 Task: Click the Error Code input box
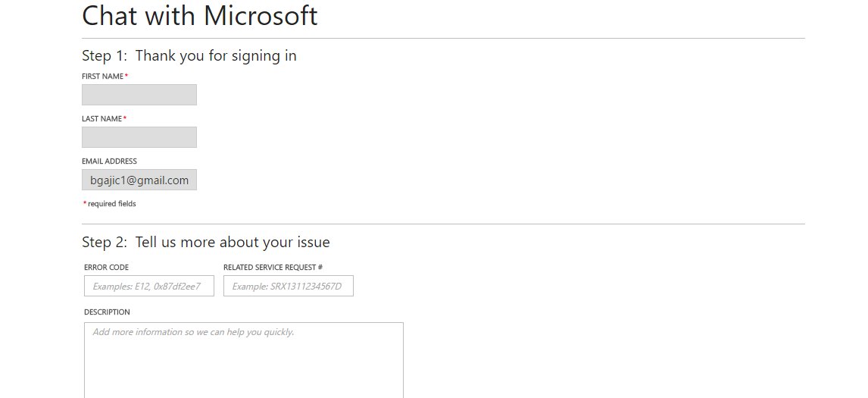[149, 286]
